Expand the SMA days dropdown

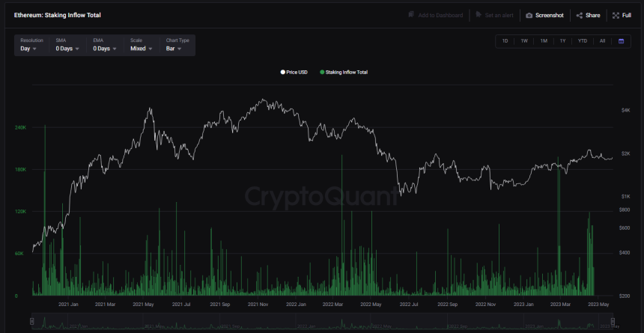[x=67, y=49]
